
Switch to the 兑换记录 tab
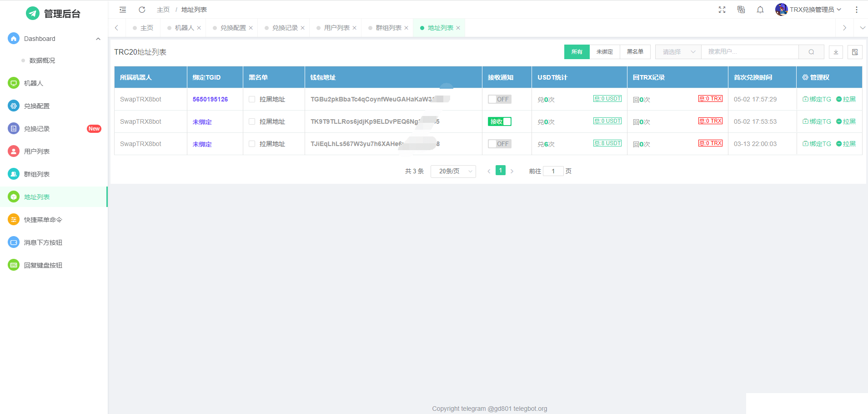(x=285, y=28)
